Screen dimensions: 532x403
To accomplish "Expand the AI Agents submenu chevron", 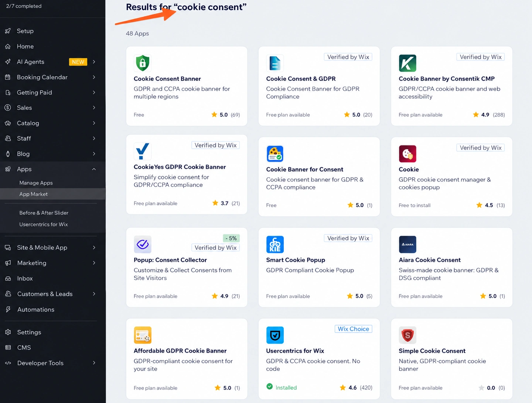I will coord(94,62).
